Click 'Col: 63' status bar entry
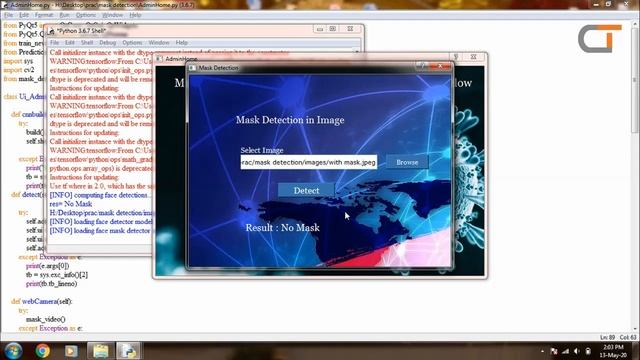The height and width of the screenshot is (360, 640). (x=628, y=338)
